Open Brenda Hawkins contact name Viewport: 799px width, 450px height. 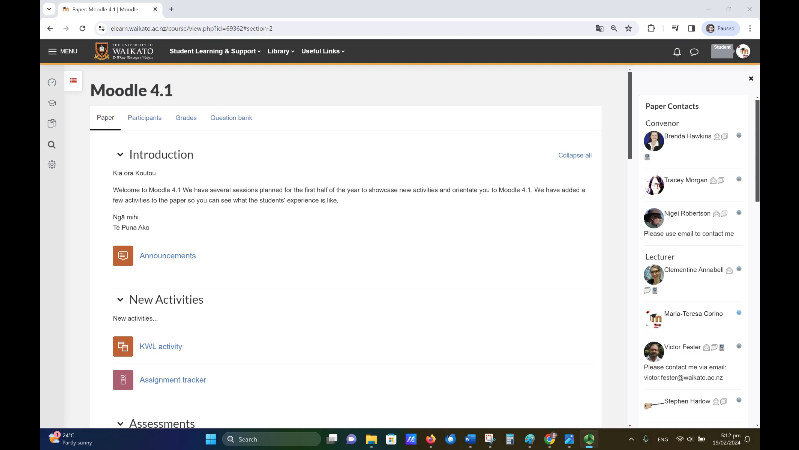(688, 136)
